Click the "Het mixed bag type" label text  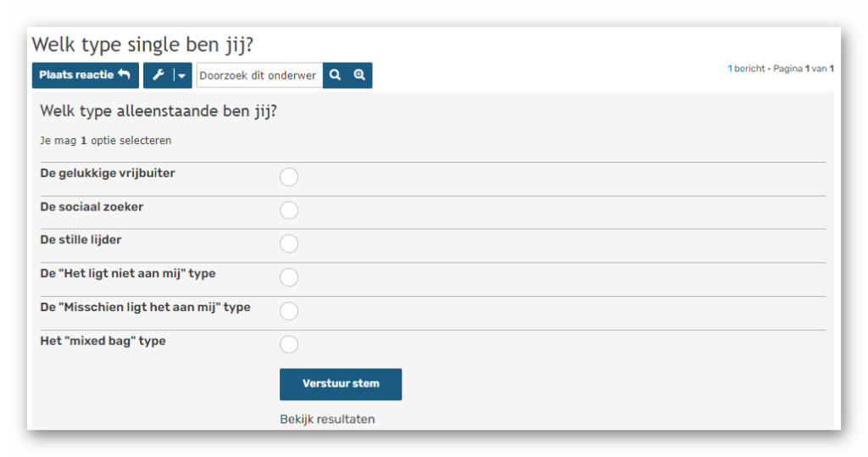click(x=103, y=341)
